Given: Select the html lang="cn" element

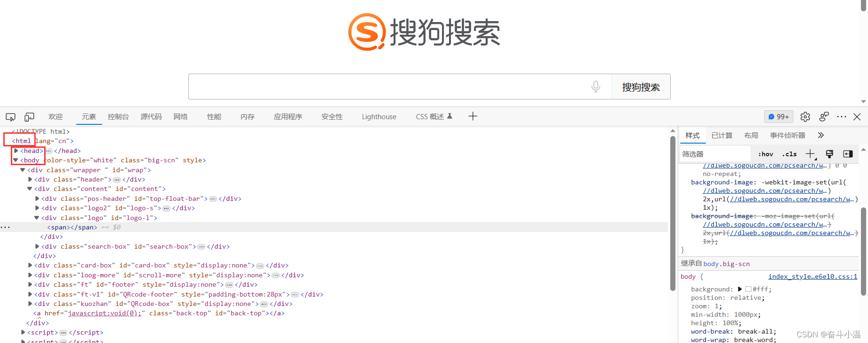Looking at the screenshot, I should point(43,141).
